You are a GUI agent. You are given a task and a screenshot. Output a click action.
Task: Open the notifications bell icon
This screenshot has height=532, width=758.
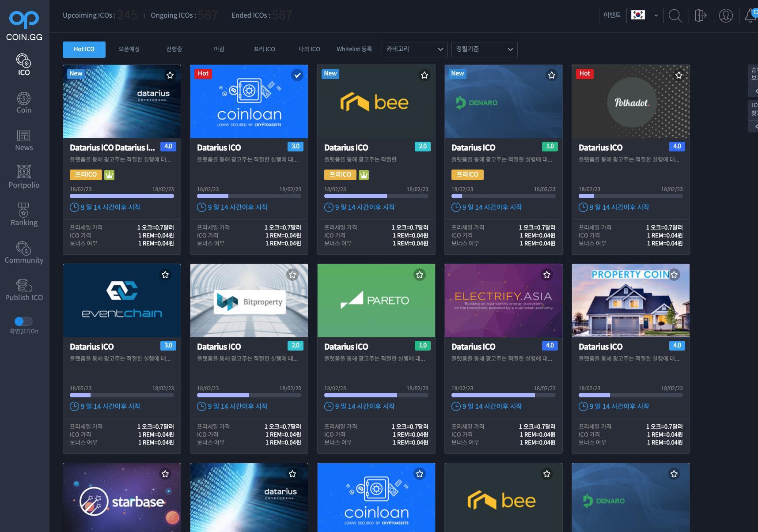[751, 15]
